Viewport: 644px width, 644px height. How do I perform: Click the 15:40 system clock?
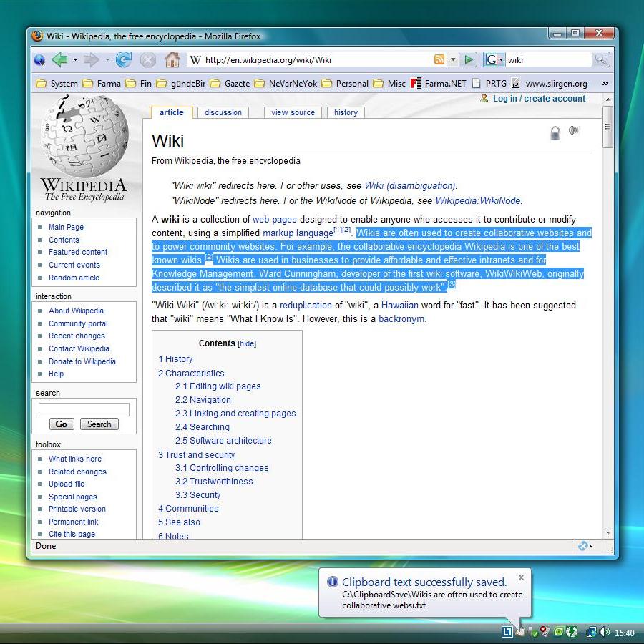pos(625,633)
